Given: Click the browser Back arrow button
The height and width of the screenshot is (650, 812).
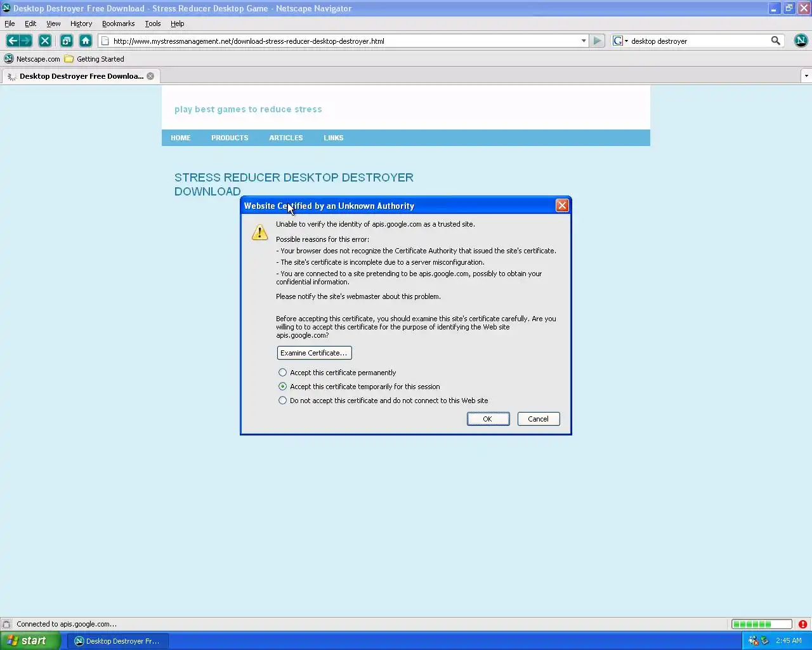Looking at the screenshot, I should click(12, 41).
